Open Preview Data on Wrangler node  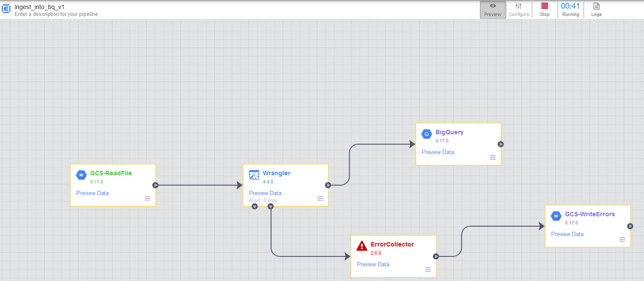265,193
